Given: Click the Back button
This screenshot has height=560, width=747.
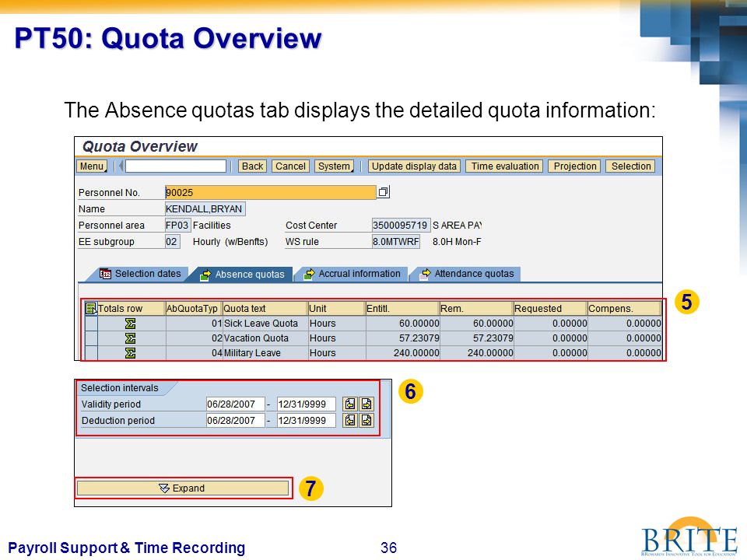Looking at the screenshot, I should click(252, 166).
